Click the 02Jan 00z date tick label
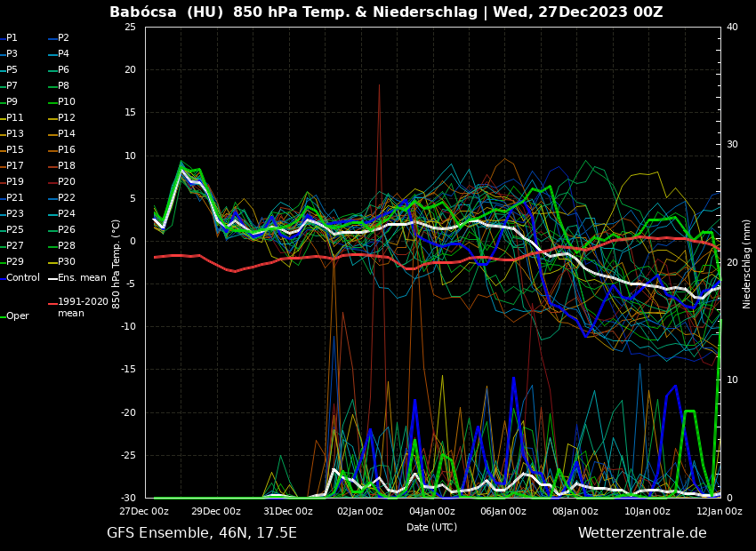Viewport: 756px width, 551px height. [359, 511]
